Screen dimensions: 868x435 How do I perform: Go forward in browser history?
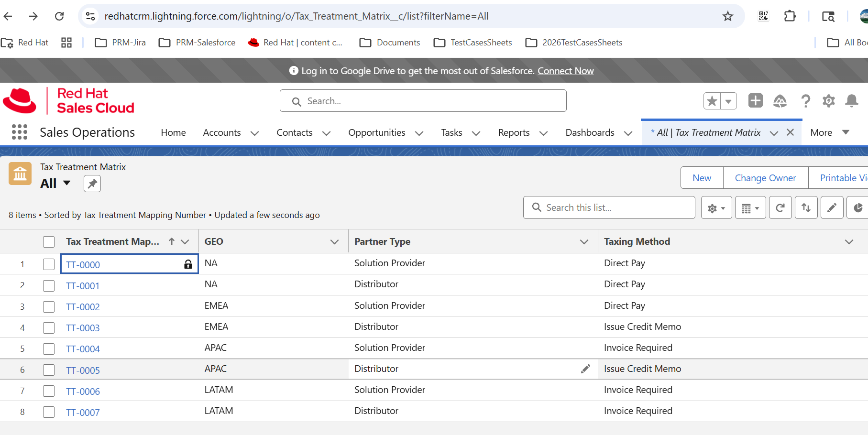click(x=33, y=16)
